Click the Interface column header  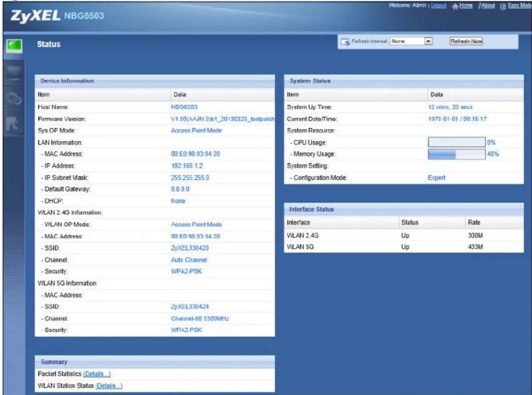tap(298, 222)
